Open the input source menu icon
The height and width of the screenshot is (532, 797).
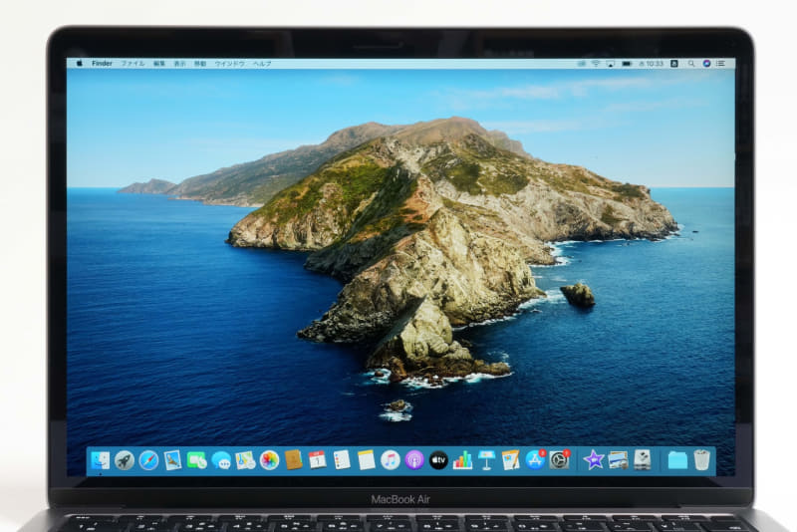pos(674,64)
